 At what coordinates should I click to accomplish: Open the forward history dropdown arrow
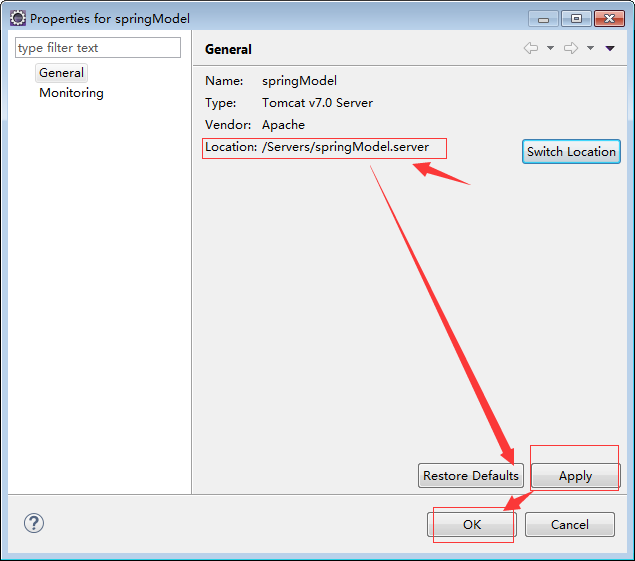[x=590, y=48]
